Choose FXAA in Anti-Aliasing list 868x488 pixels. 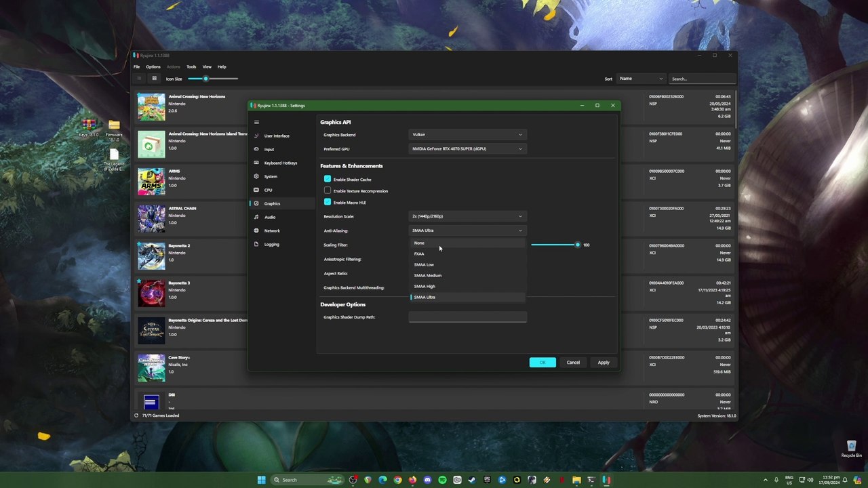tap(467, 253)
